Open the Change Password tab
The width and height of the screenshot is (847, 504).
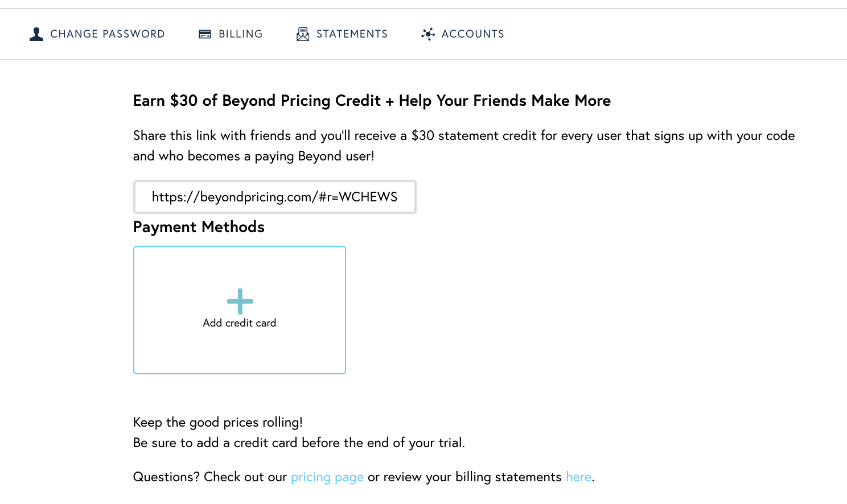97,34
